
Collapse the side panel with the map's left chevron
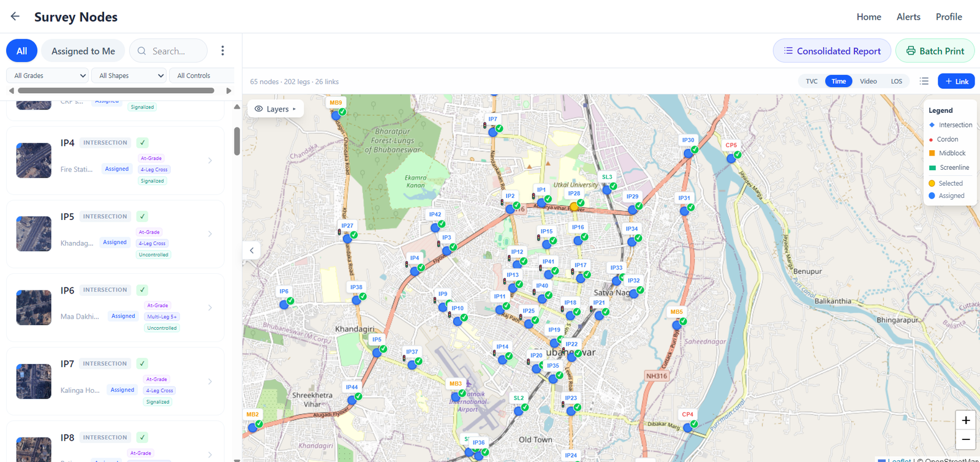[252, 250]
